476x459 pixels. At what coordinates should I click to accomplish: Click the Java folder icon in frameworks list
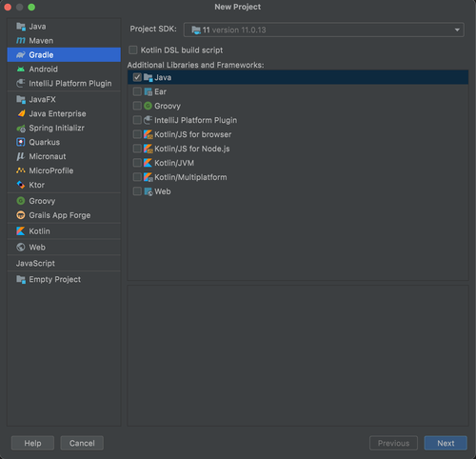(149, 77)
